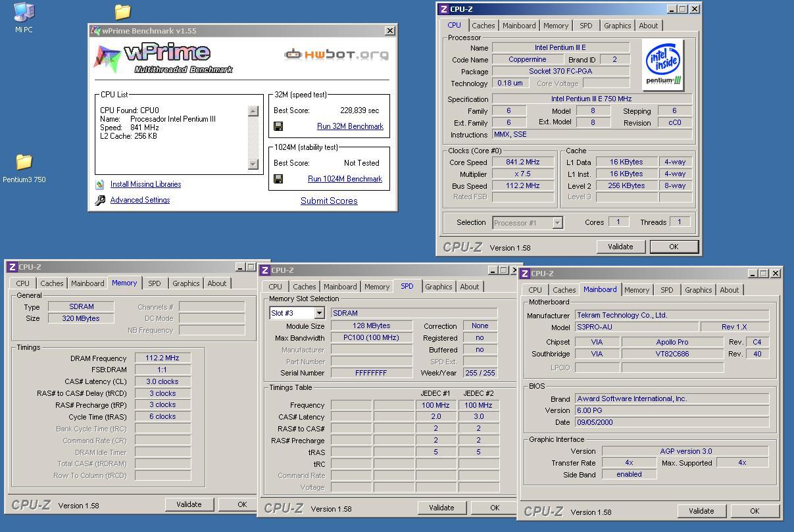Click Validate in the Mainboard window
794x532 pixels.
(701, 511)
